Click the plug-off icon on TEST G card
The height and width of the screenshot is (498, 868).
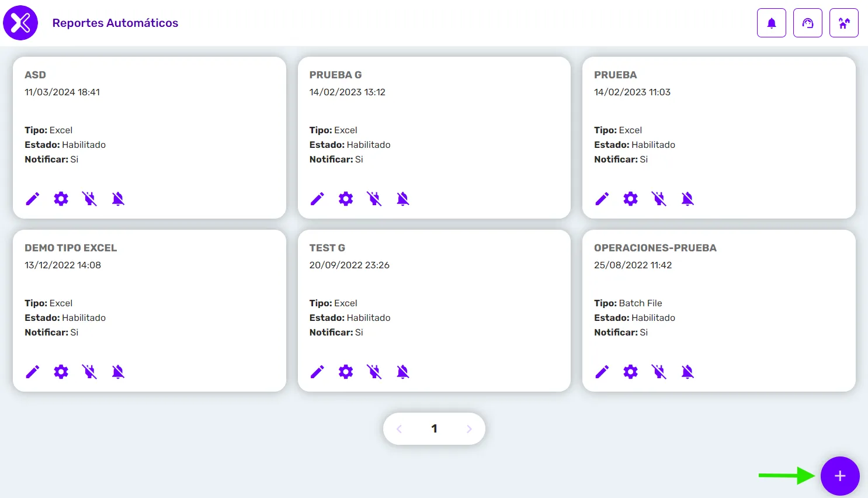(374, 372)
